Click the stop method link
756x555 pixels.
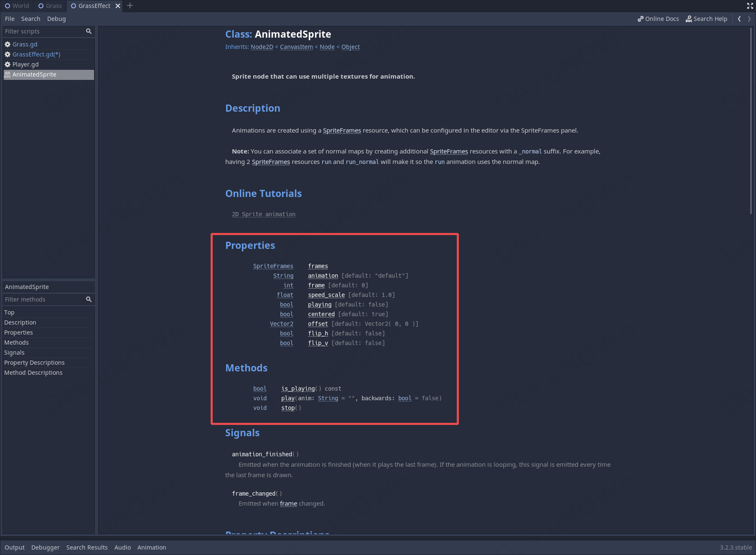click(x=288, y=408)
